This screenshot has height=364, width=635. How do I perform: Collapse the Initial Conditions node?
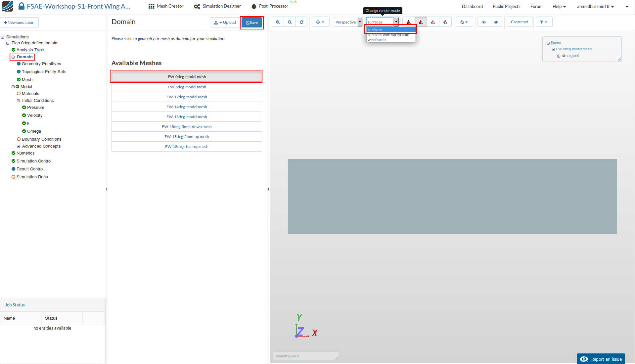click(x=19, y=101)
